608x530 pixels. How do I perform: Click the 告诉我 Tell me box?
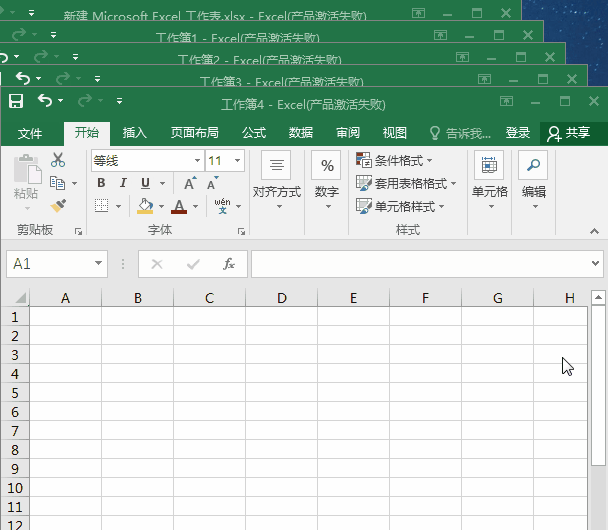coord(460,133)
